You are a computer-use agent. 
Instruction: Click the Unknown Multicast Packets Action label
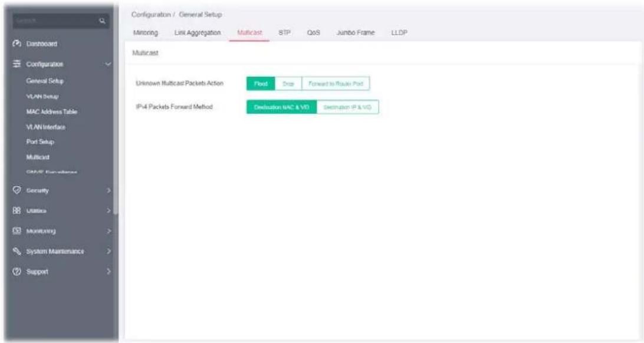tap(179, 83)
